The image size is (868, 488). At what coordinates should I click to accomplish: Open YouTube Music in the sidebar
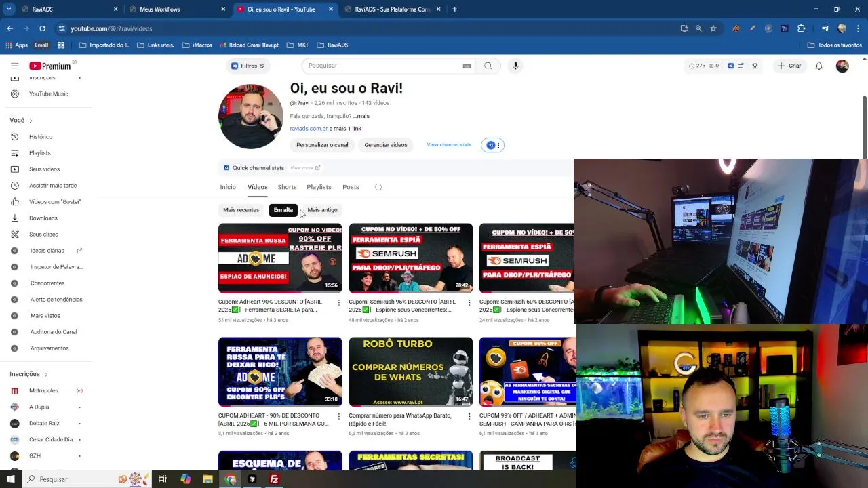pyautogui.click(x=48, y=94)
